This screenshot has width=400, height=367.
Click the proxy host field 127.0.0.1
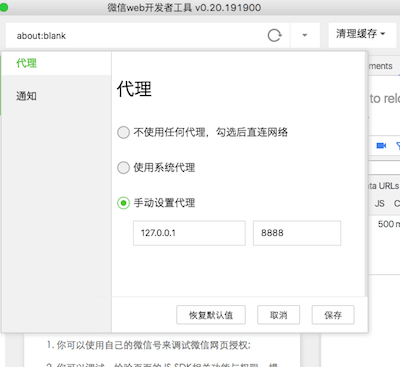click(189, 233)
